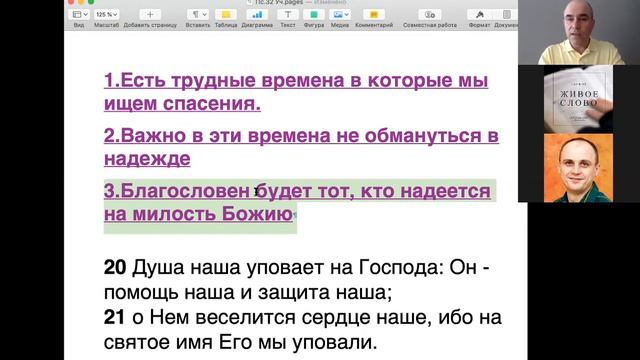Insert a table with the Таблица icon
Viewport: 640px width, 360px height.
tap(226, 15)
